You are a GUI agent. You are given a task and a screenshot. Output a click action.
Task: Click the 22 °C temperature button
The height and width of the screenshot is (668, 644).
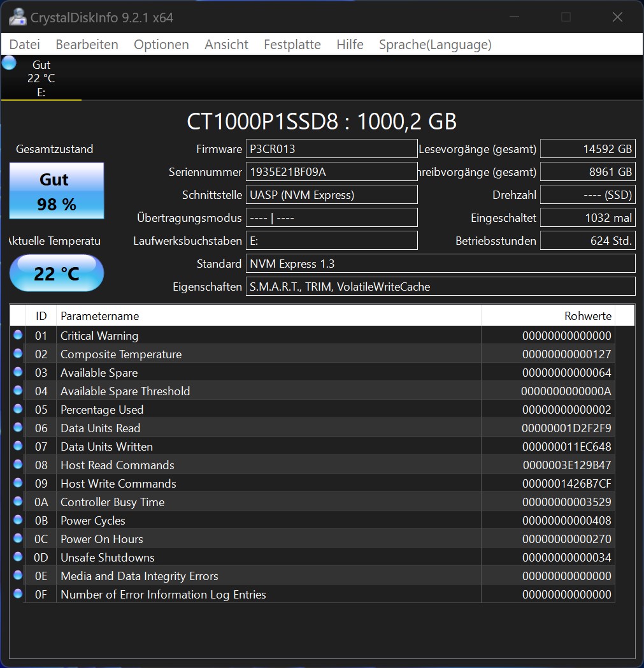57,273
